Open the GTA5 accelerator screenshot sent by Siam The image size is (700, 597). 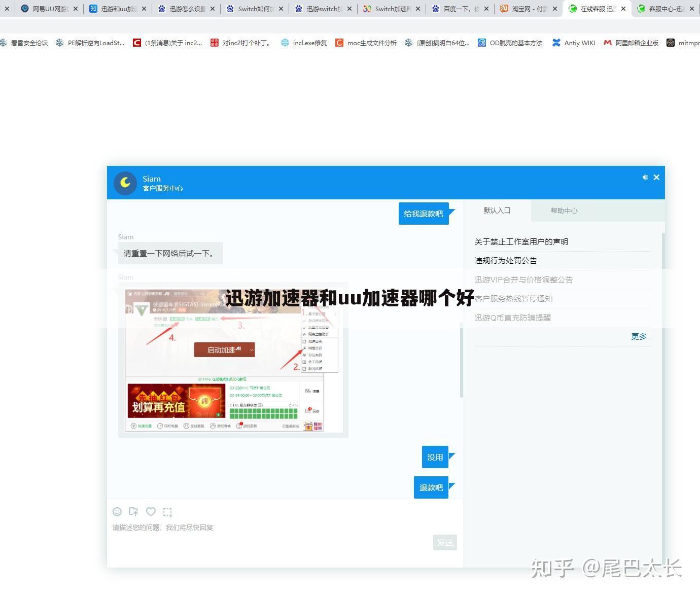(233, 360)
